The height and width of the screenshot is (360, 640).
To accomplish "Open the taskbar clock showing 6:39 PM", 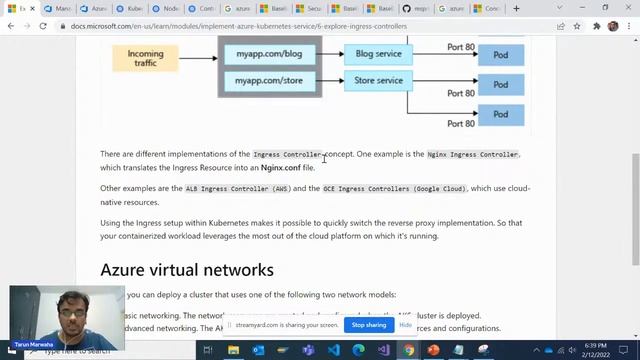I will (596, 350).
